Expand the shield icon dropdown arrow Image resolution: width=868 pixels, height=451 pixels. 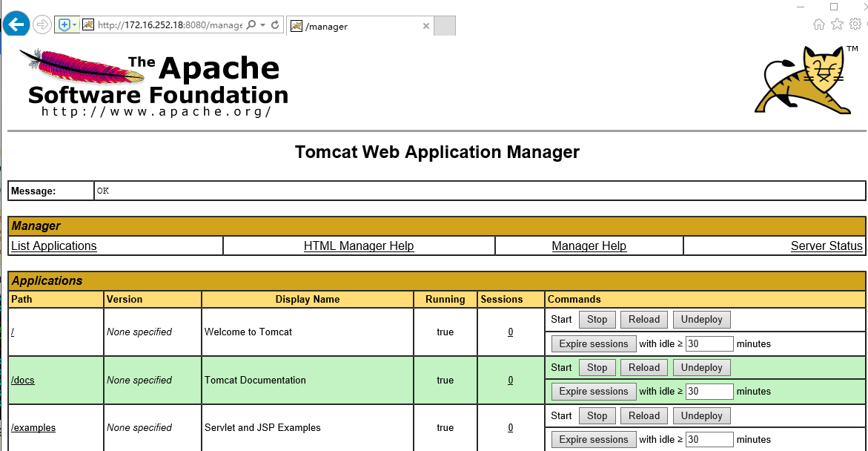75,25
